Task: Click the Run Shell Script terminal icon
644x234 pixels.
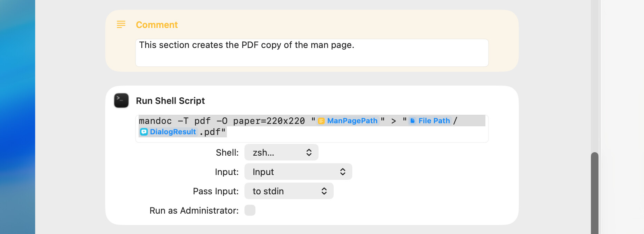Action: (121, 100)
